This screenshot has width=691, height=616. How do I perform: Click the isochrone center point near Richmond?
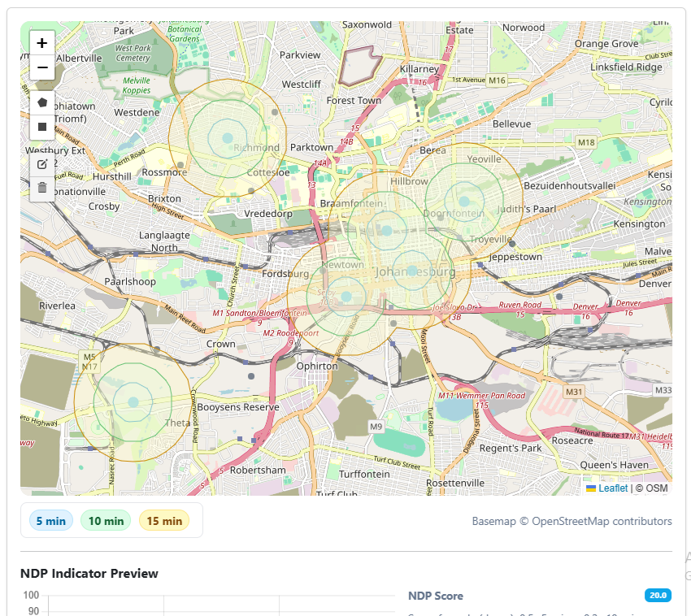tap(228, 137)
